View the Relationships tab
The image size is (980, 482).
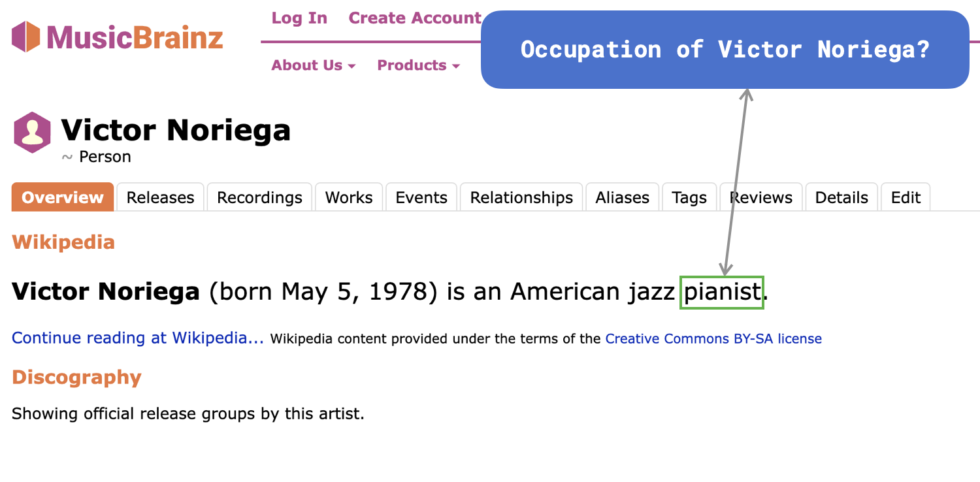click(521, 197)
